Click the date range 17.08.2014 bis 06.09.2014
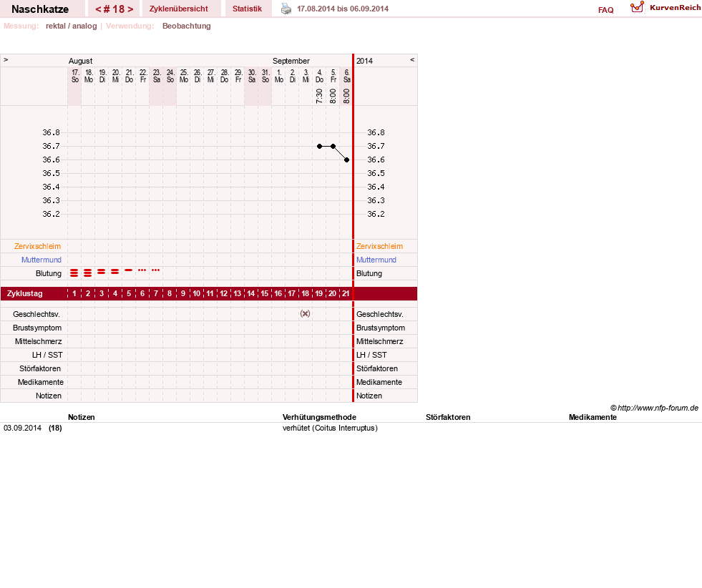This screenshot has width=702, height=588. [x=343, y=9]
